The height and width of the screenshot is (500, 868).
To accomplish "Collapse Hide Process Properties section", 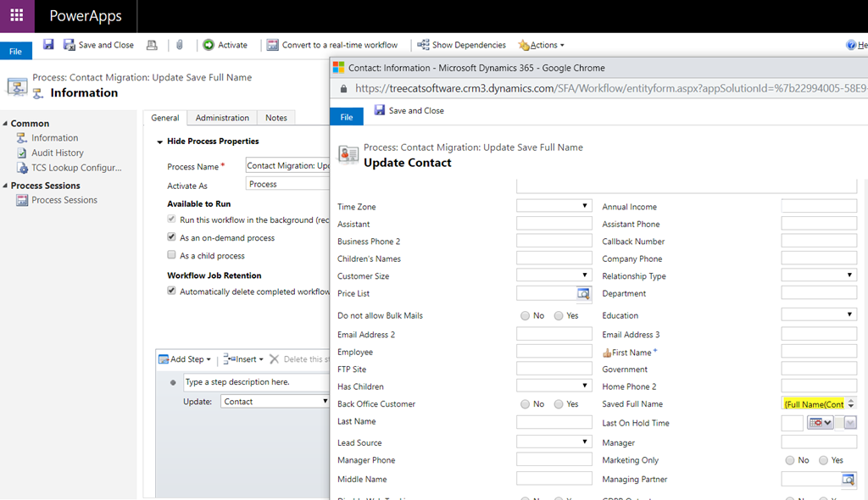I will (x=159, y=142).
